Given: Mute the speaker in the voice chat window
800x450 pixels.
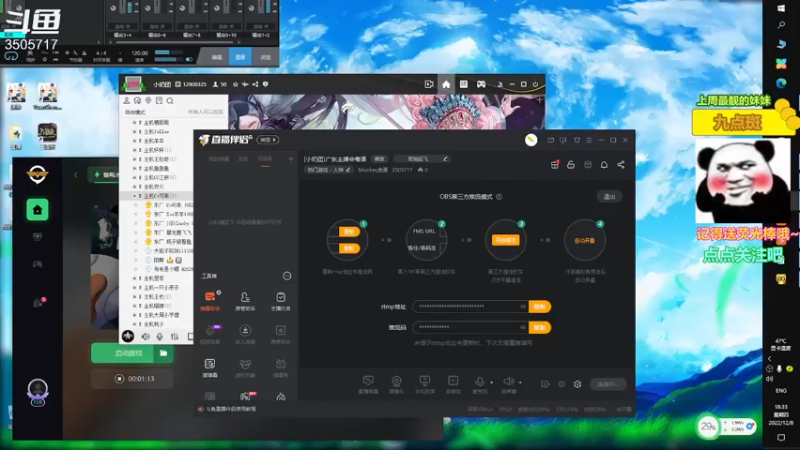Looking at the screenshot, I should [x=145, y=337].
